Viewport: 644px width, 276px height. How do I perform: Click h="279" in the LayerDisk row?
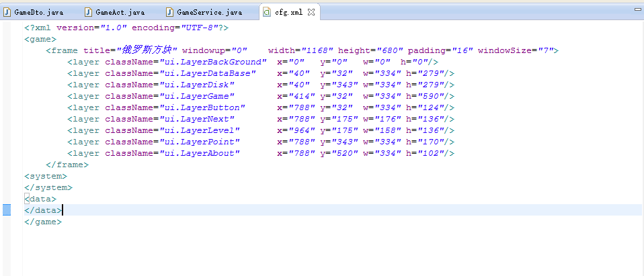point(425,85)
